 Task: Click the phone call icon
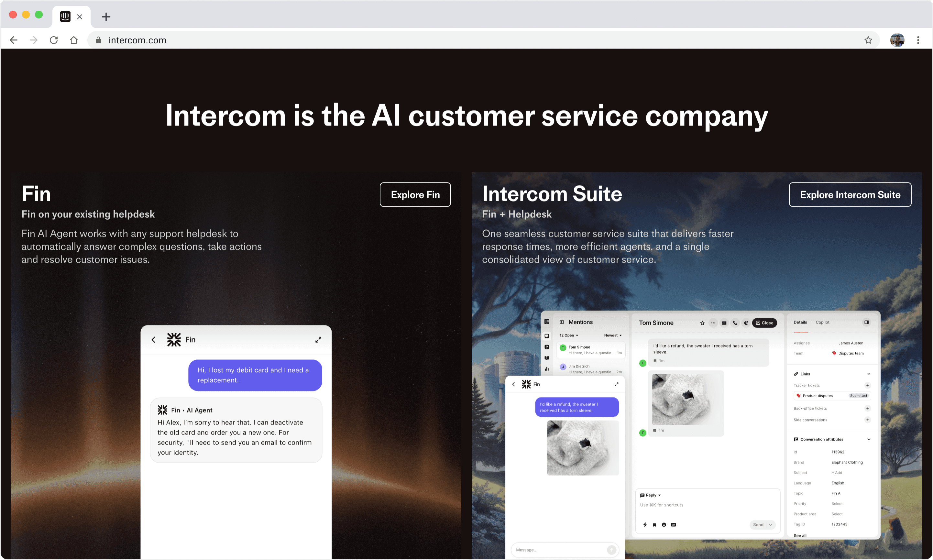tap(735, 323)
